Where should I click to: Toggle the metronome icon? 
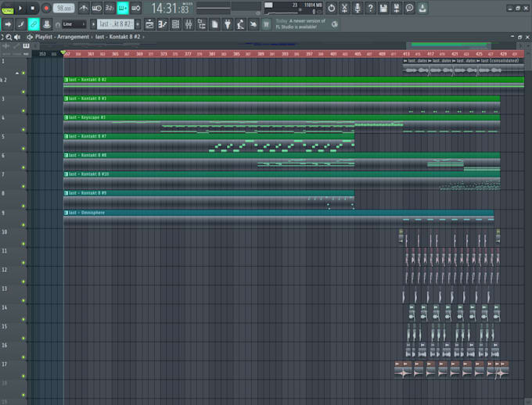point(84,8)
